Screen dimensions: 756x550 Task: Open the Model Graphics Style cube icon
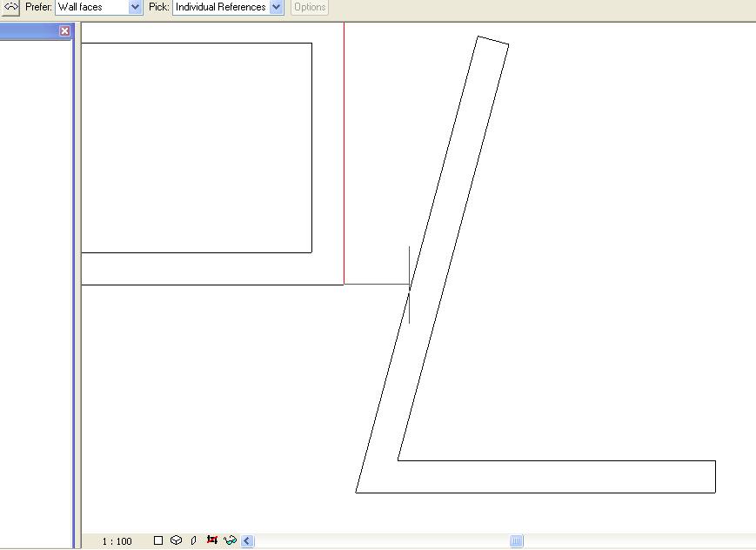pos(176,540)
